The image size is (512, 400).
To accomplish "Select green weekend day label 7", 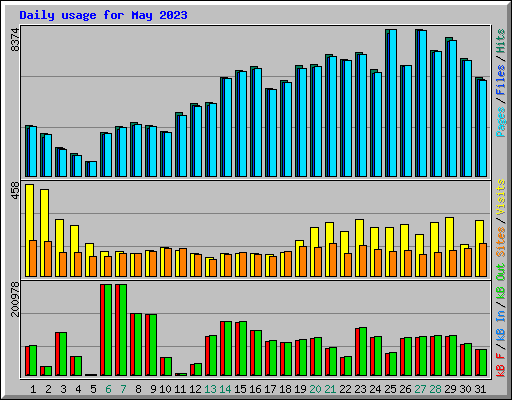I will (123, 389).
